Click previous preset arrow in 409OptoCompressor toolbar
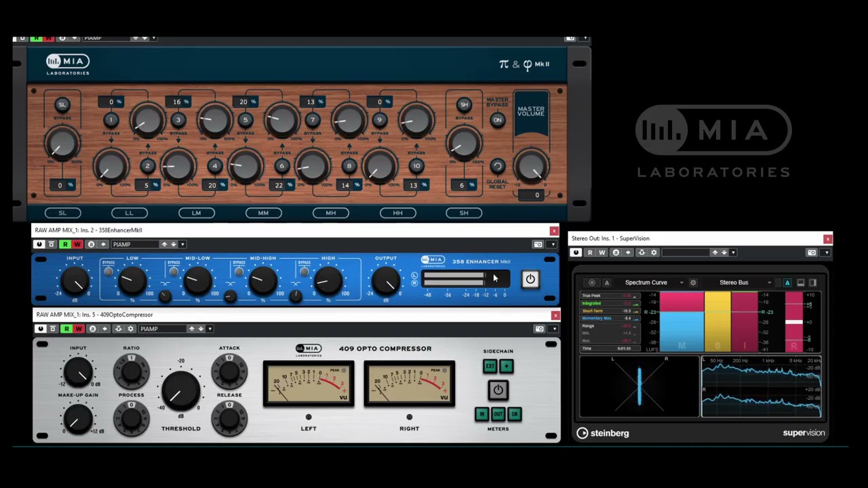The image size is (868, 488). [x=191, y=329]
